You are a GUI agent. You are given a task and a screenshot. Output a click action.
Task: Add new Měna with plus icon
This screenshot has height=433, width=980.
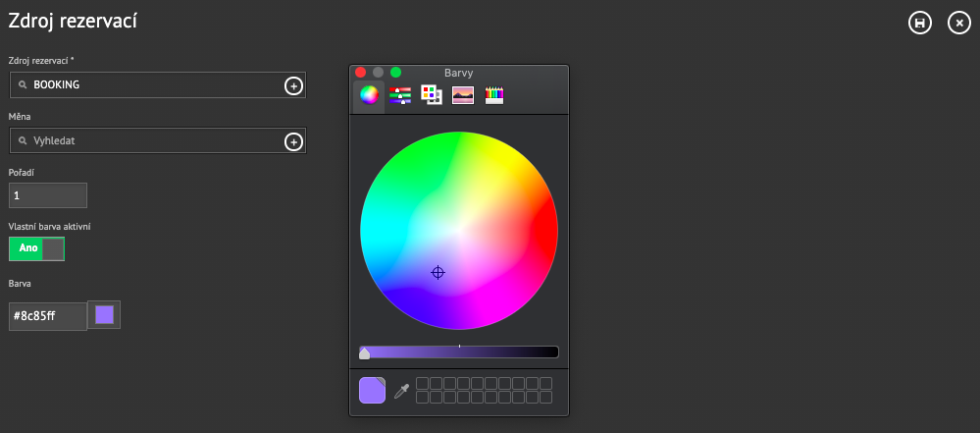pos(293,141)
